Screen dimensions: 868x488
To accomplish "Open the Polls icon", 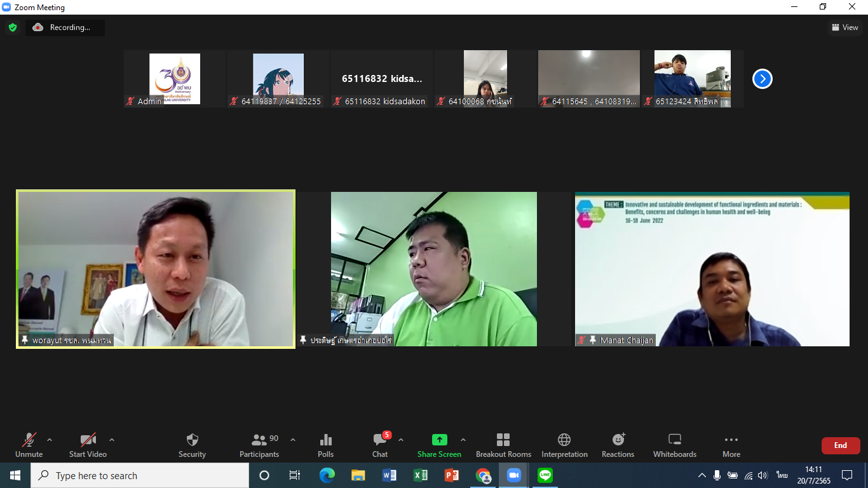I will coord(325,445).
